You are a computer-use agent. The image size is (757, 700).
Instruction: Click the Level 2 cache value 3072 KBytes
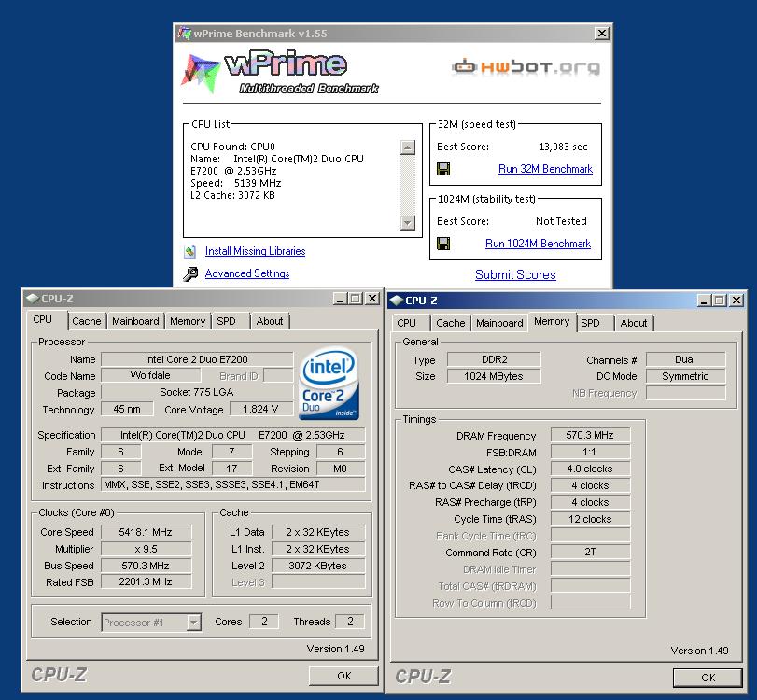coord(318,566)
